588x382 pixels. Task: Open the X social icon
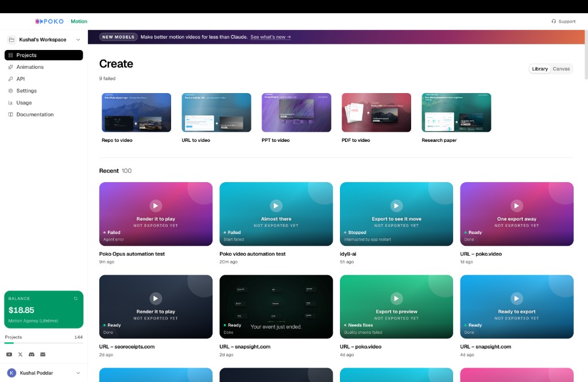coord(20,354)
